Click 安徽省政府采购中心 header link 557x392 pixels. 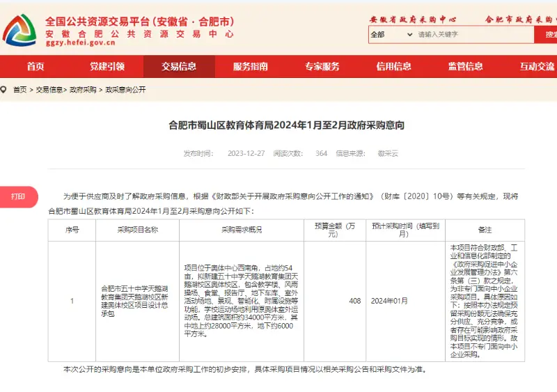point(413,19)
